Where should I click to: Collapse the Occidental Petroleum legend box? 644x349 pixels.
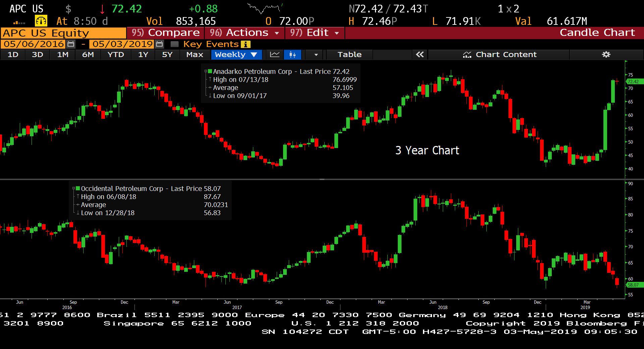coord(74,188)
